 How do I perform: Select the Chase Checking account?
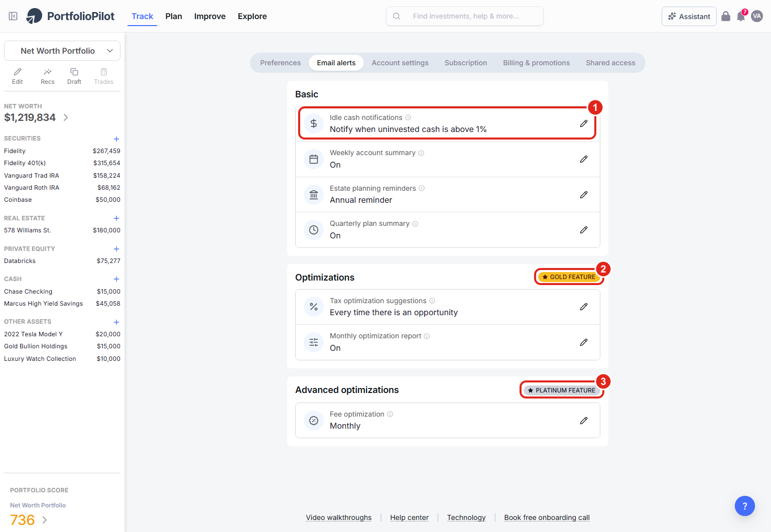62,292
